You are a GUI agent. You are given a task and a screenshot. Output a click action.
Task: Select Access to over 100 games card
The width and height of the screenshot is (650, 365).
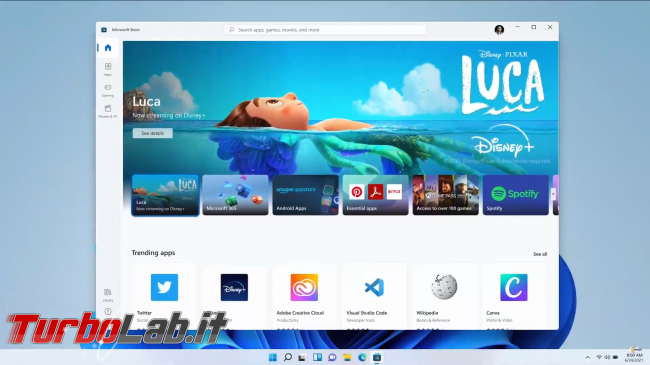click(x=446, y=195)
